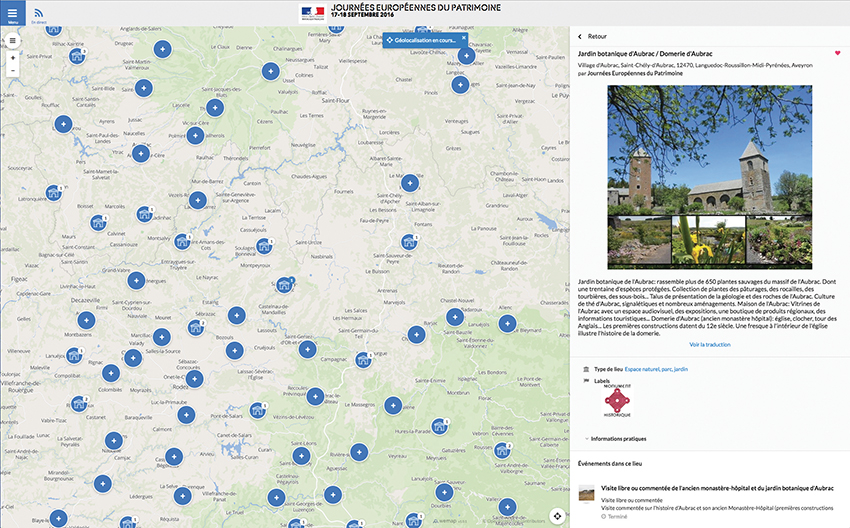Open the house marker above Saint-Sauveur-de-Peyre
Image resolution: width=850 pixels, height=528 pixels.
point(409,242)
